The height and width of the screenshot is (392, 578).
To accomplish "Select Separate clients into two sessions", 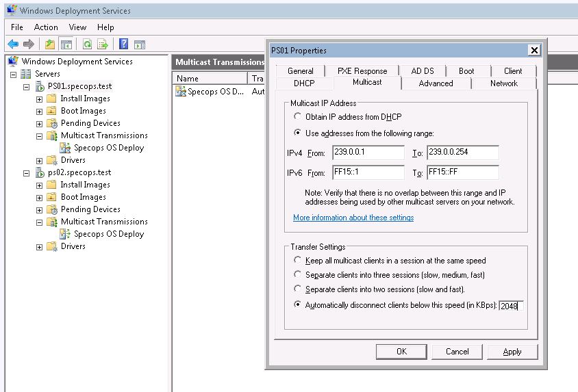I will [x=297, y=289].
